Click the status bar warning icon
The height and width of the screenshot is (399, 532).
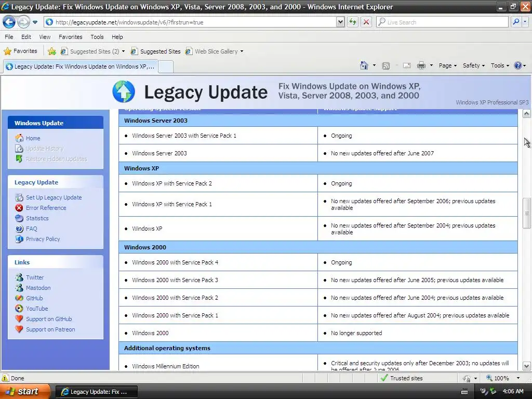[5, 378]
